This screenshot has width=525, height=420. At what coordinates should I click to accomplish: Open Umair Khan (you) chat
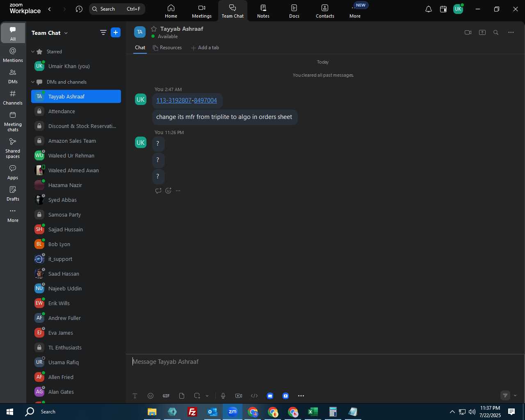coord(76,66)
